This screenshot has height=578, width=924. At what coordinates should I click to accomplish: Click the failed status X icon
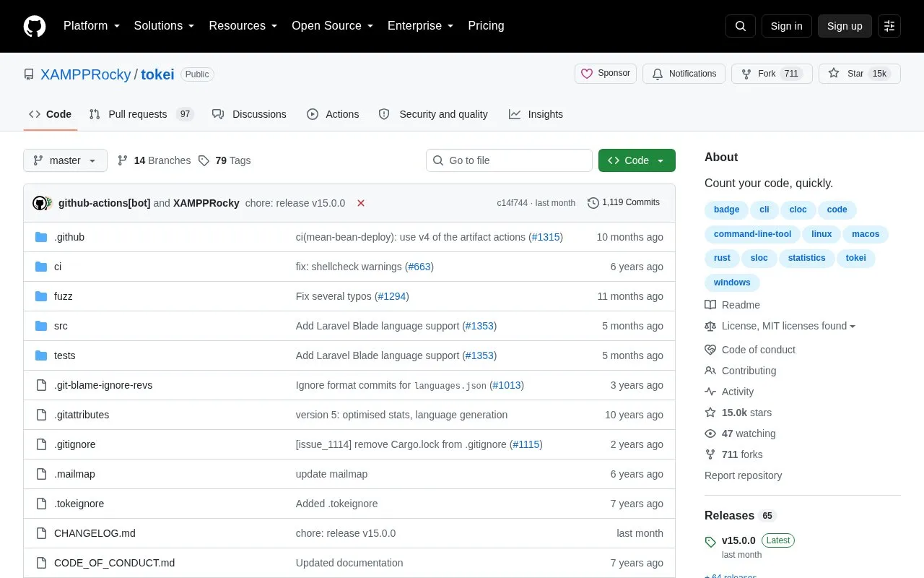tap(361, 203)
